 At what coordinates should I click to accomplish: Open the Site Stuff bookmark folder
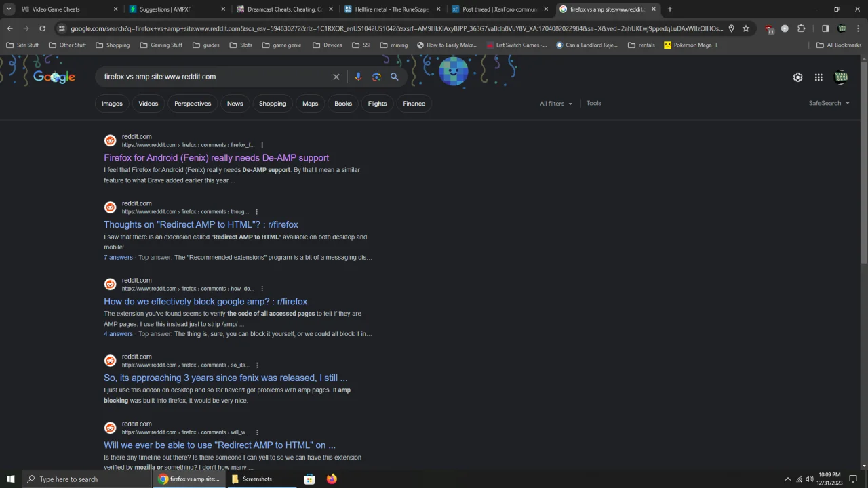[x=22, y=45]
